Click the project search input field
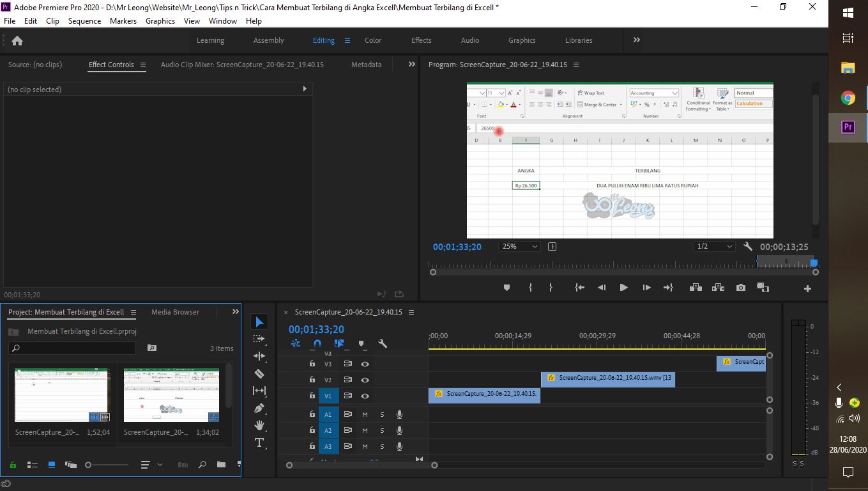The image size is (868, 491). 72,348
